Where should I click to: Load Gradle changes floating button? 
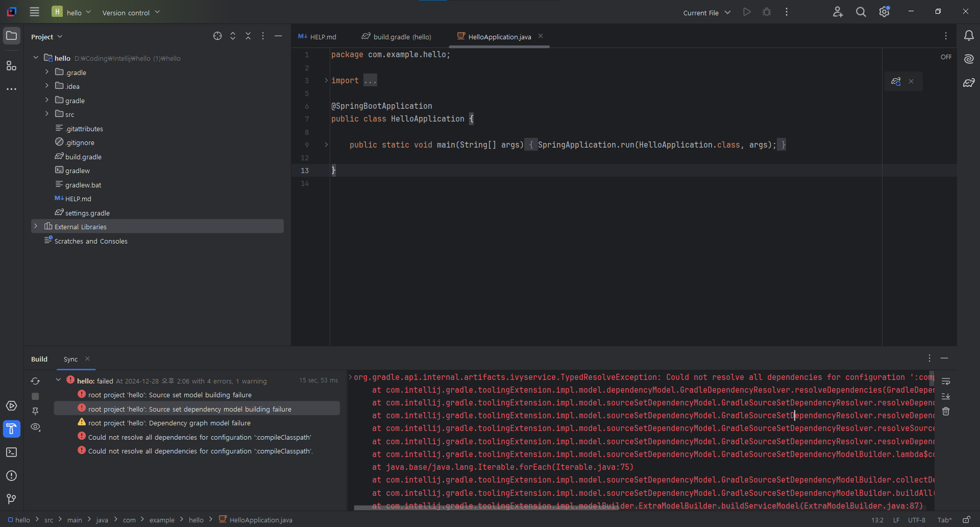[896, 81]
